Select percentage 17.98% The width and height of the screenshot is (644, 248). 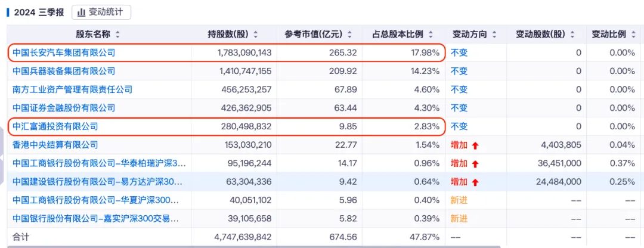(x=425, y=52)
